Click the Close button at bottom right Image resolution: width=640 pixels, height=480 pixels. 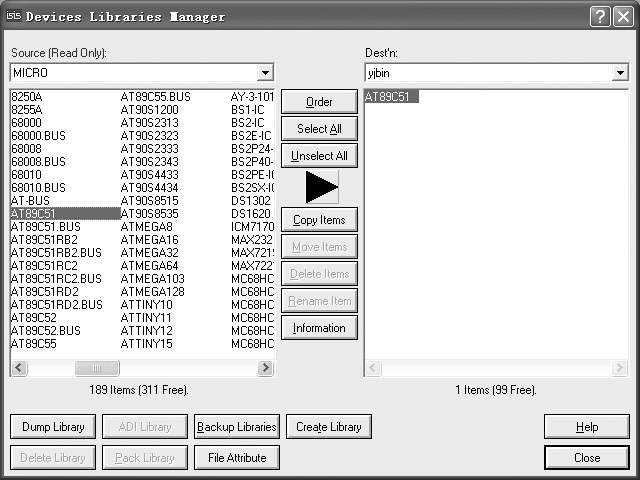587,458
